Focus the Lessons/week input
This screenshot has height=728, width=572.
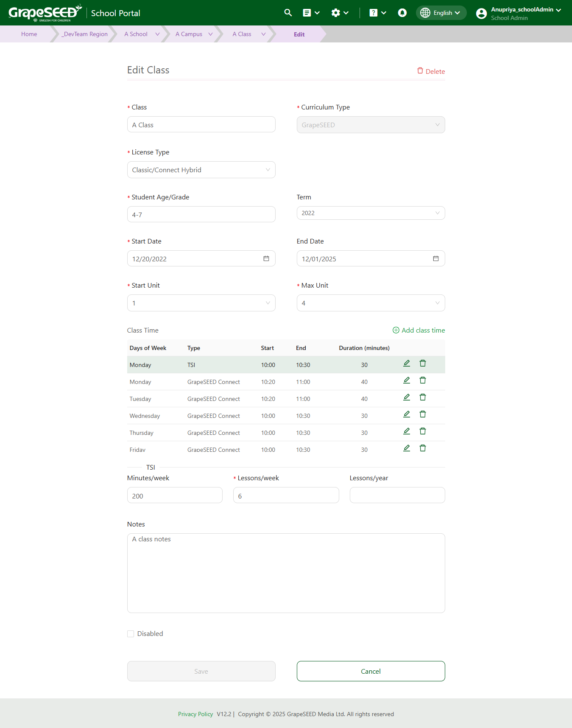[x=286, y=495]
